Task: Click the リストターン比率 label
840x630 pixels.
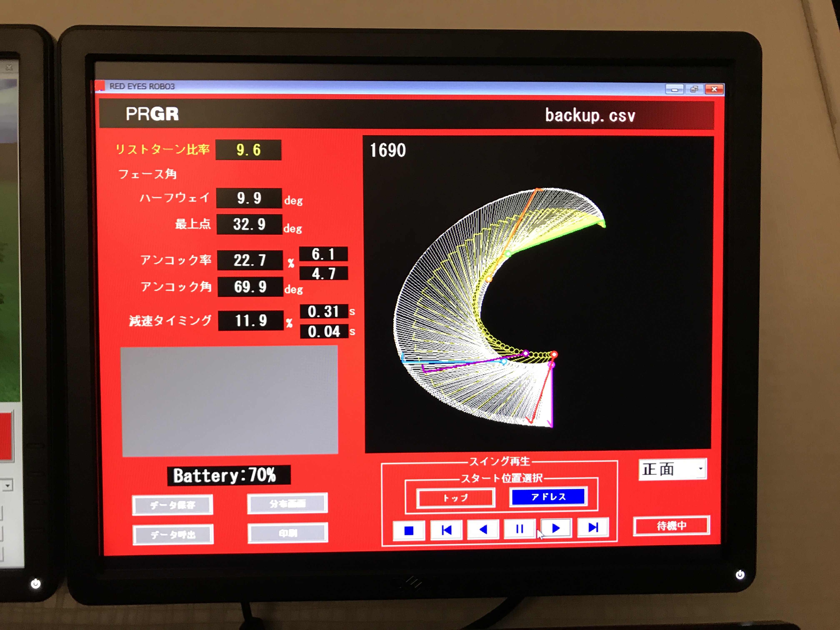Action: pos(162,149)
